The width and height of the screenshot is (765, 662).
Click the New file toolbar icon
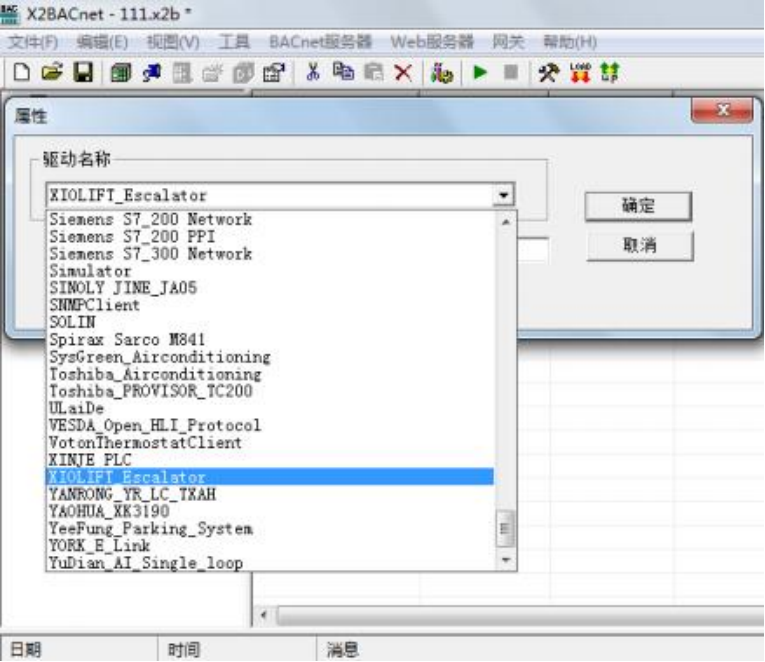(x=22, y=73)
